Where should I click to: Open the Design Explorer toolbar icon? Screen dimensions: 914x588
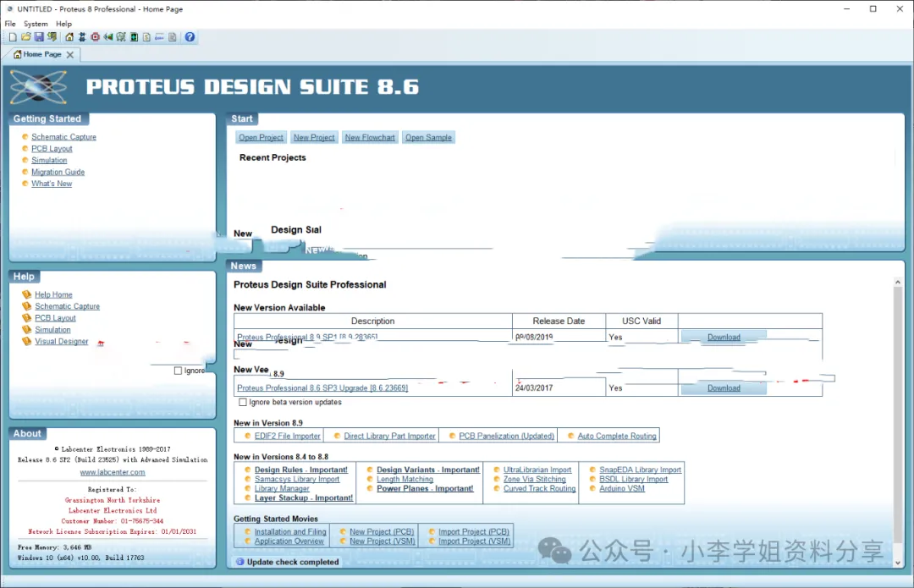134,36
